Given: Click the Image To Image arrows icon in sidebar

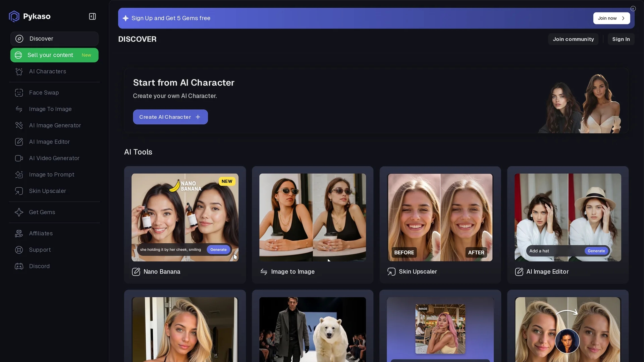Looking at the screenshot, I should click(19, 109).
